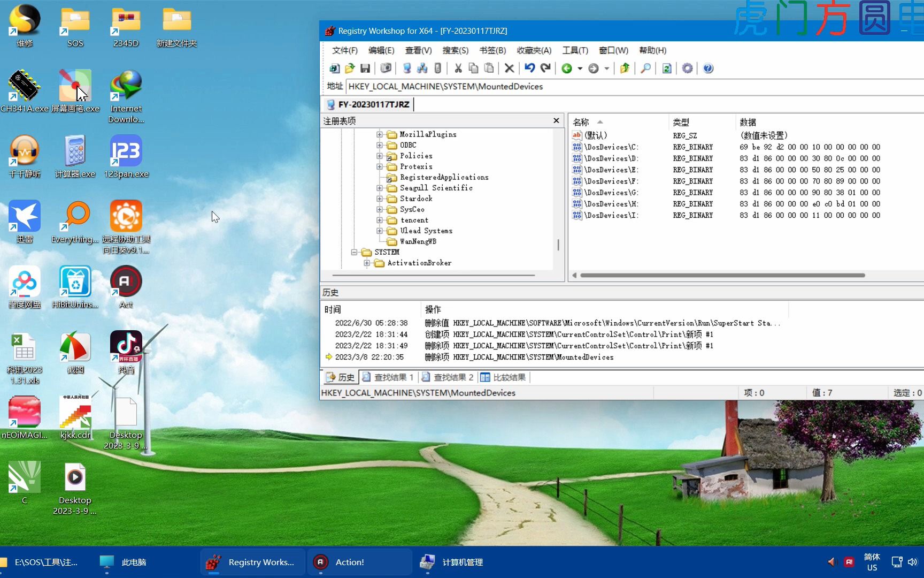This screenshot has height=578, width=924.
Task: Open the Back history dropdown arrow
Action: click(580, 69)
